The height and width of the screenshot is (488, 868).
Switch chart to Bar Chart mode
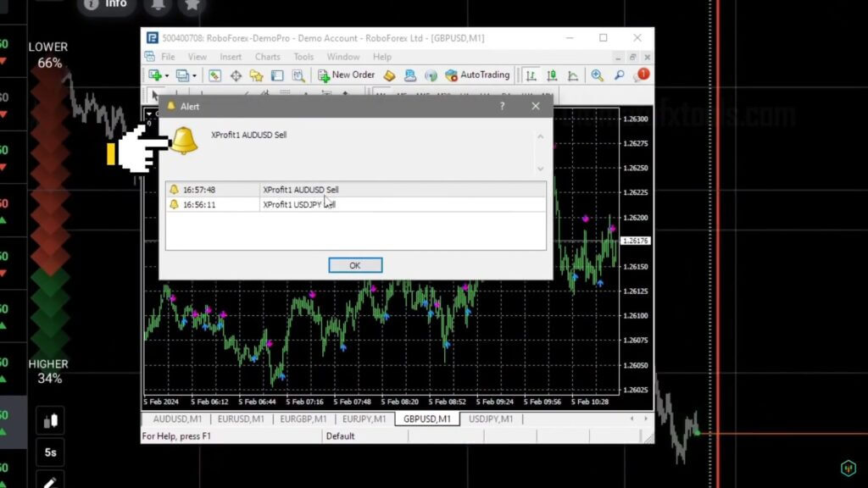pos(531,75)
